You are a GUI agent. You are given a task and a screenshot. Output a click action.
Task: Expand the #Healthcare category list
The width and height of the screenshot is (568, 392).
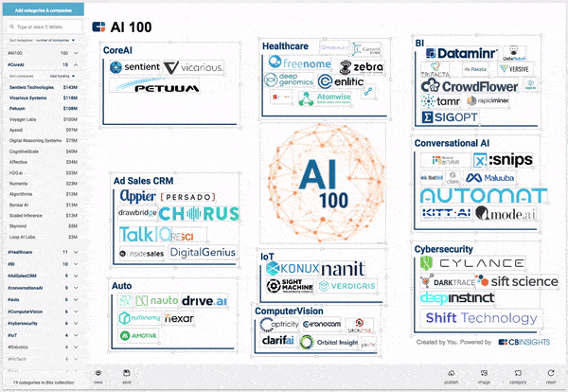pyautogui.click(x=78, y=253)
